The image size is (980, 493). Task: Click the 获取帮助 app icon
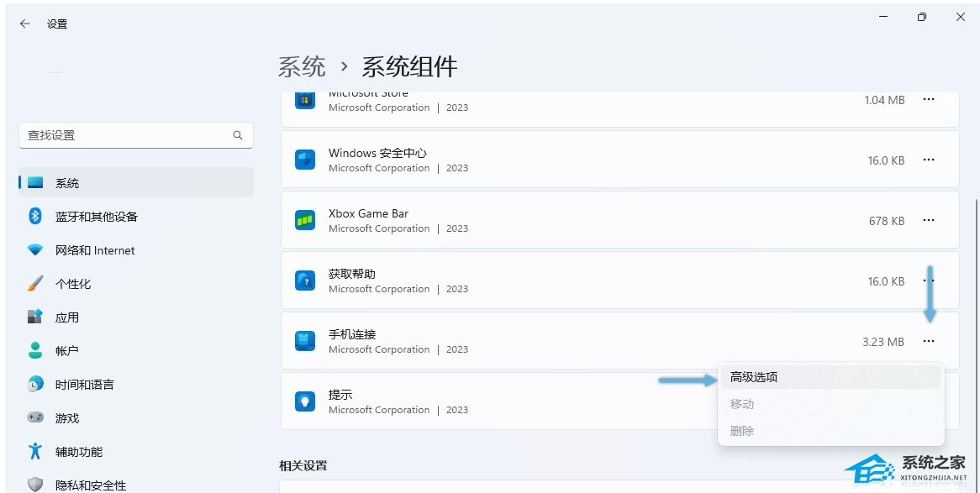305,281
